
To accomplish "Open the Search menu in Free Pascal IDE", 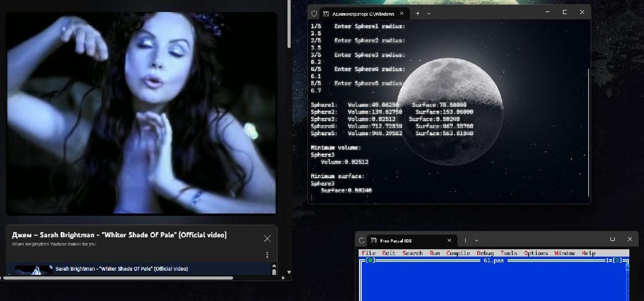I will pyautogui.click(x=412, y=253).
